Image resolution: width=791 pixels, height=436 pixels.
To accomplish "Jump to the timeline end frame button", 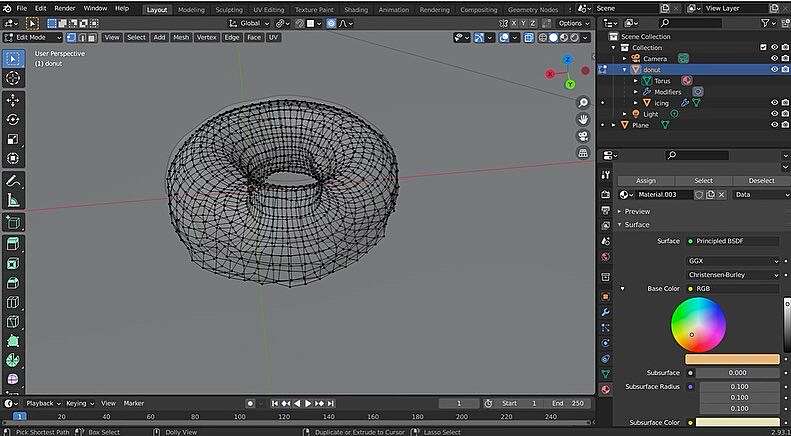I will (x=330, y=403).
